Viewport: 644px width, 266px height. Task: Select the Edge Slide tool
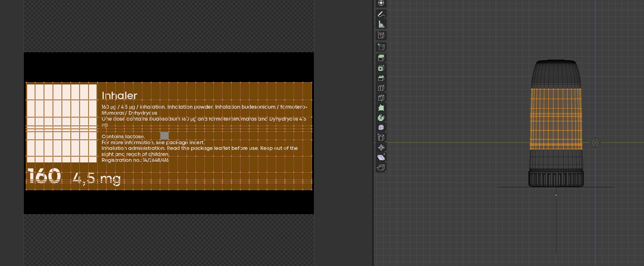[x=381, y=138]
